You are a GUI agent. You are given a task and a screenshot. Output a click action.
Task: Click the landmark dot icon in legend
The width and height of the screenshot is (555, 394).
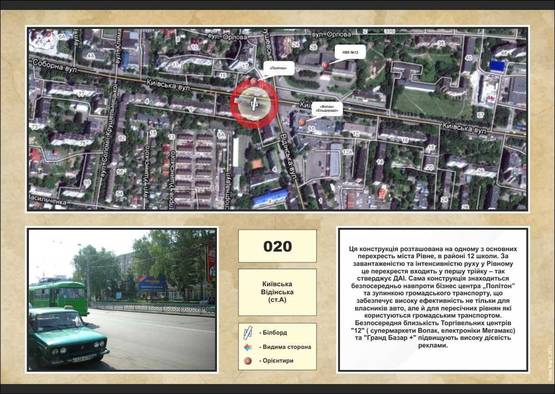[248, 361]
